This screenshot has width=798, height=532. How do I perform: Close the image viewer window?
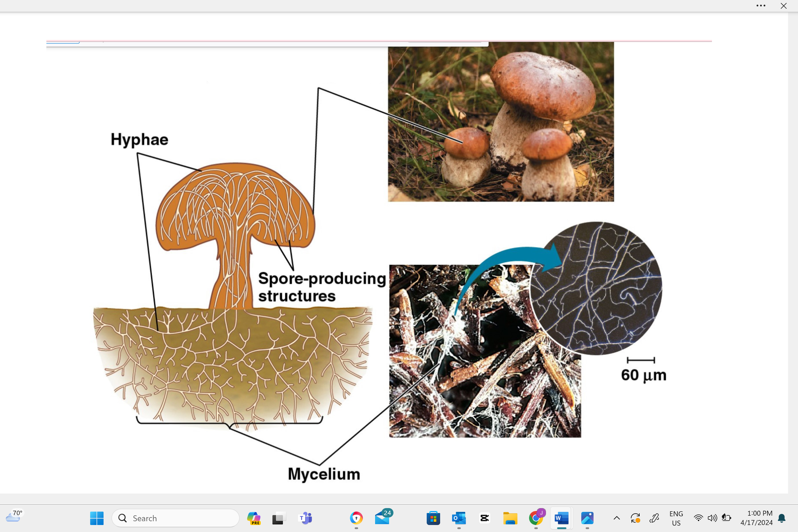coord(783,6)
